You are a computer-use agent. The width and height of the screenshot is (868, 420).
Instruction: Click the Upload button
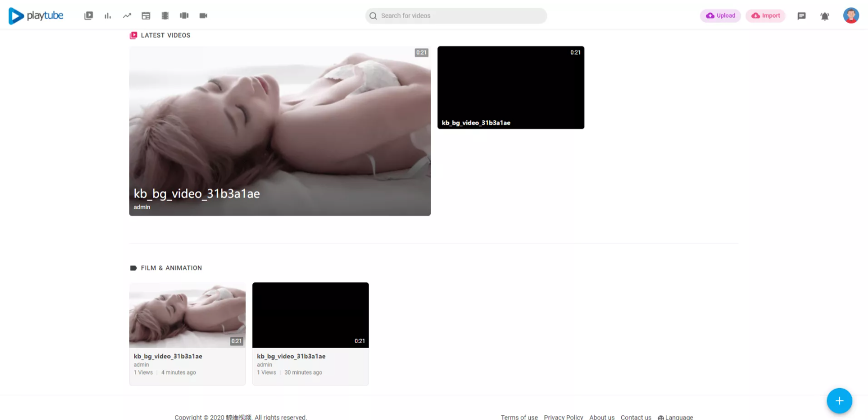(x=720, y=16)
